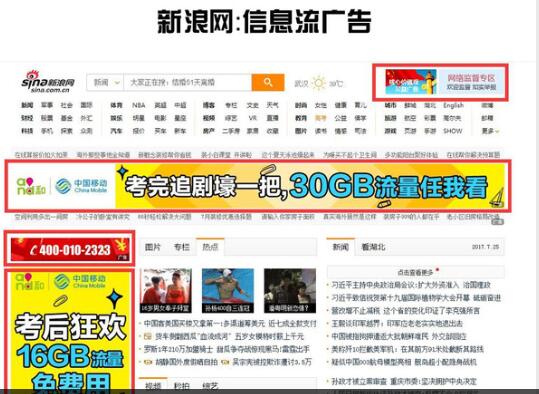Open headline 罗斯1年210万加盟骑士
The image size is (539, 394).
[x=227, y=349]
